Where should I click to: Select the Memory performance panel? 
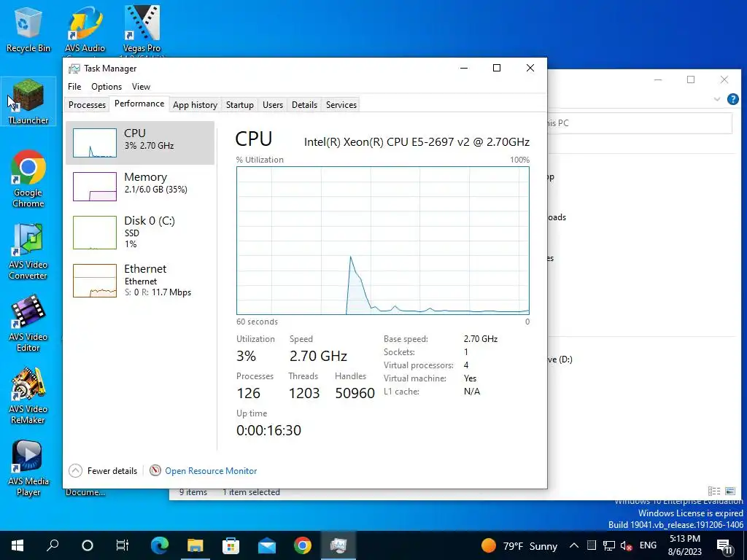[140, 186]
